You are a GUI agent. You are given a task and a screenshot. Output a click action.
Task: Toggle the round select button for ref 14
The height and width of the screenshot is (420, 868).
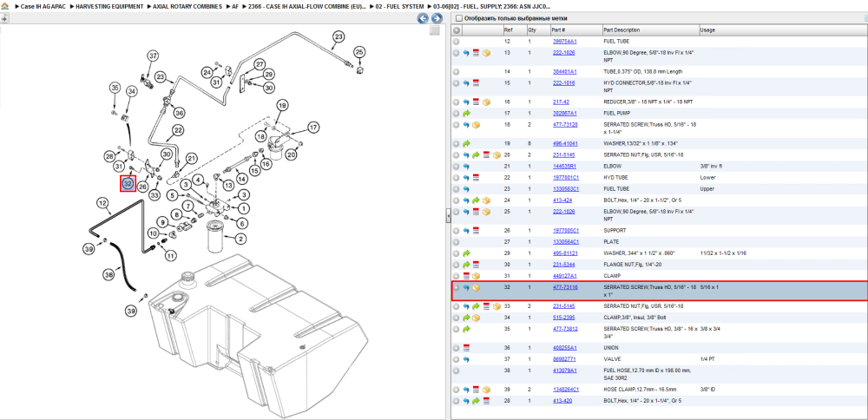457,72
